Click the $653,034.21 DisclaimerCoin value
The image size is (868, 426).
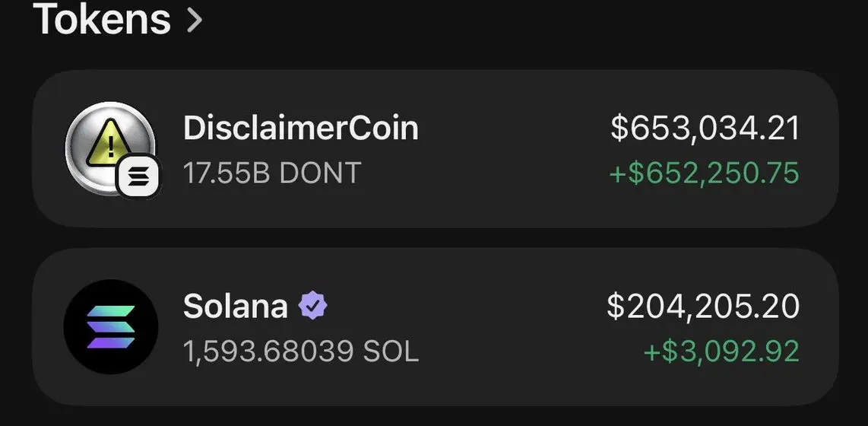(x=705, y=128)
